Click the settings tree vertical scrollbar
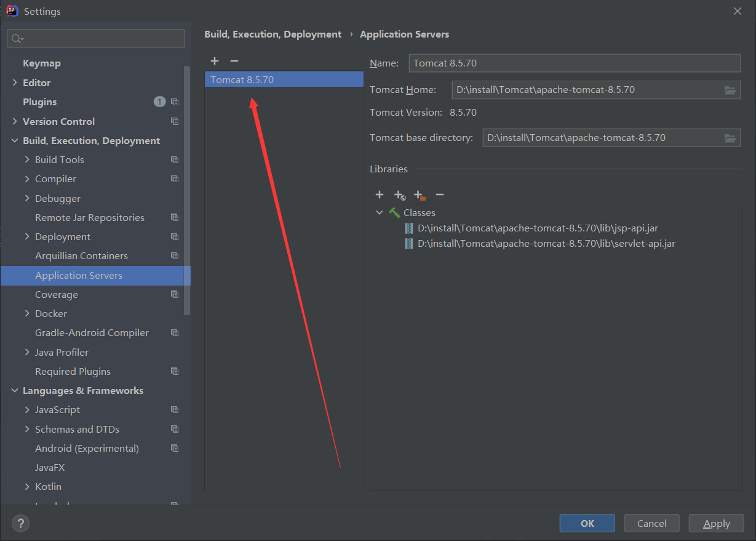756x541 pixels. [x=188, y=191]
